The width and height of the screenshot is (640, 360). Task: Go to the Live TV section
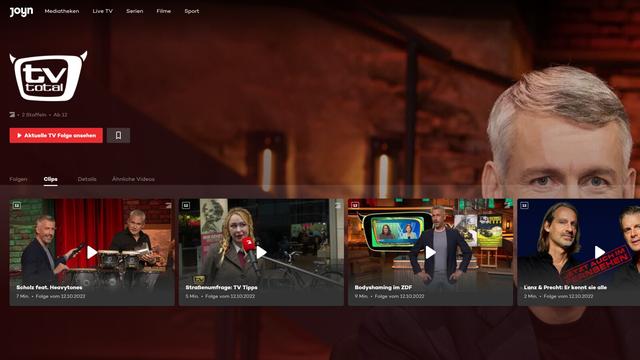click(102, 11)
